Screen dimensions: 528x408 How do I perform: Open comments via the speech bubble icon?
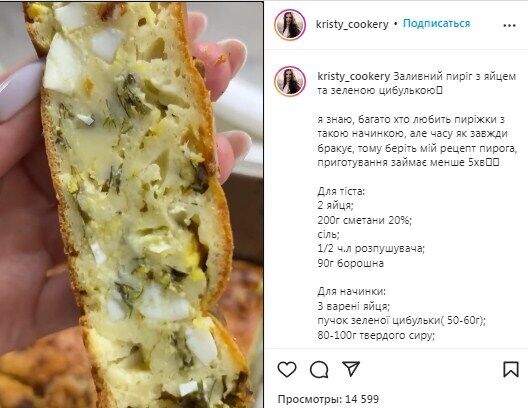[x=319, y=370]
